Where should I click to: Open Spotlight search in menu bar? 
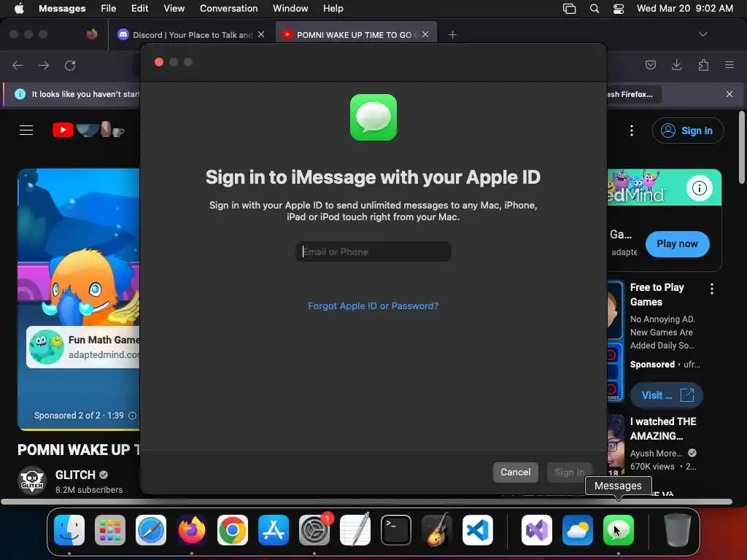594,9
